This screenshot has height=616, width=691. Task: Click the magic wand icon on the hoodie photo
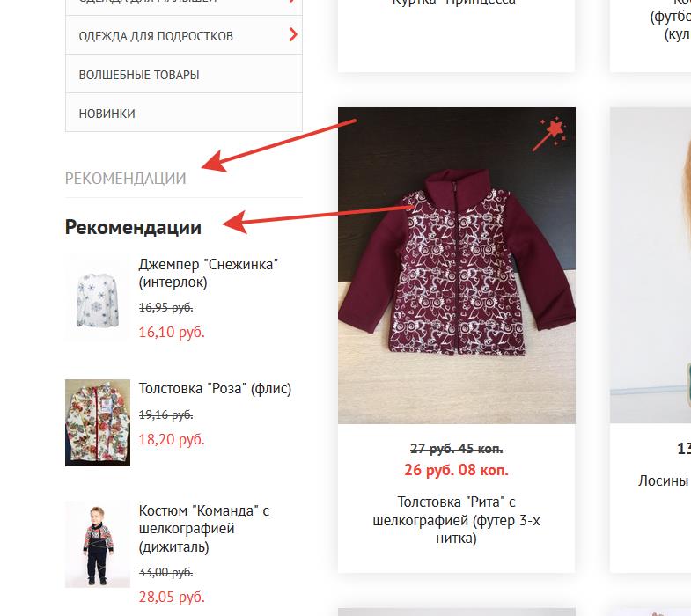click(x=549, y=134)
